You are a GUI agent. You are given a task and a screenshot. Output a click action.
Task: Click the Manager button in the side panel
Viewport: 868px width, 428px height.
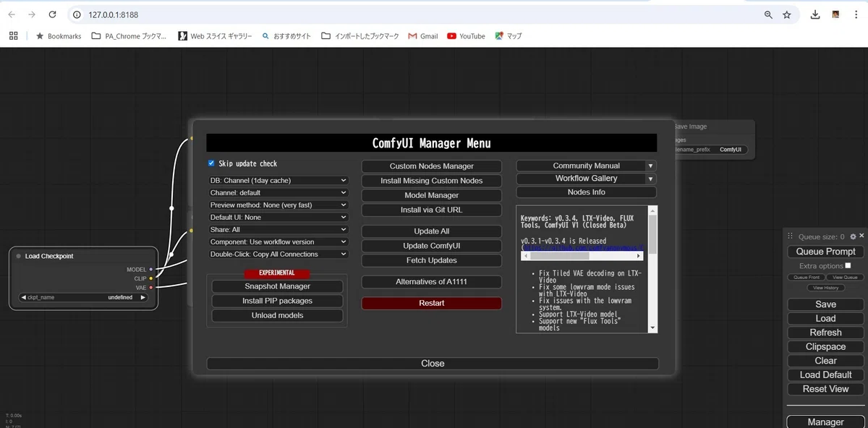(x=825, y=422)
